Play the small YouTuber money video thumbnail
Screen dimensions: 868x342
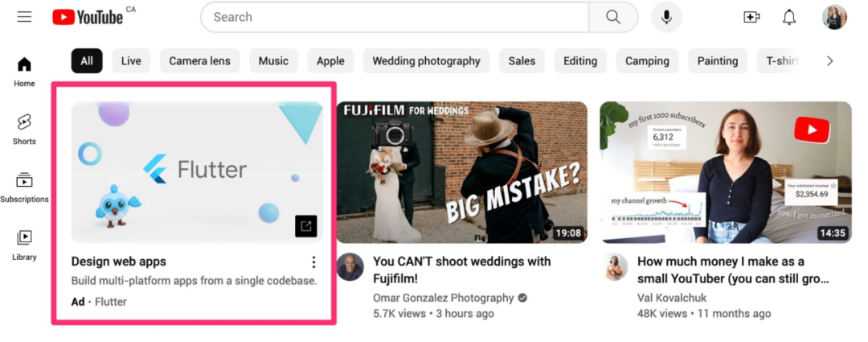[726, 172]
